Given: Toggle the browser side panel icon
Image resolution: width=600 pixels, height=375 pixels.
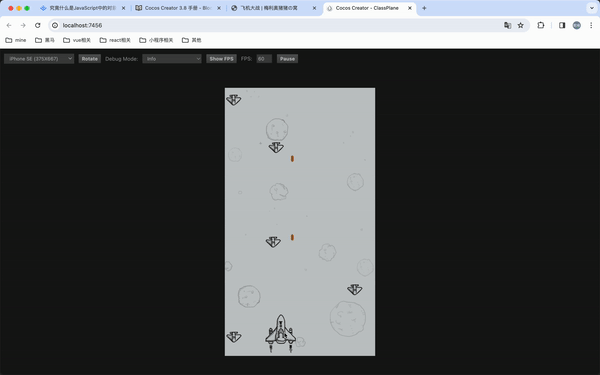Looking at the screenshot, I should click(562, 25).
